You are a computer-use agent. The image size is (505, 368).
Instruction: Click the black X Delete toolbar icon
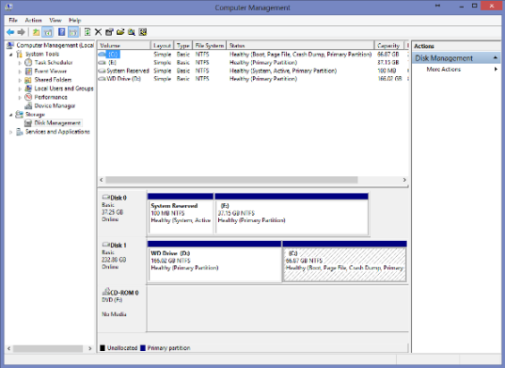click(98, 32)
